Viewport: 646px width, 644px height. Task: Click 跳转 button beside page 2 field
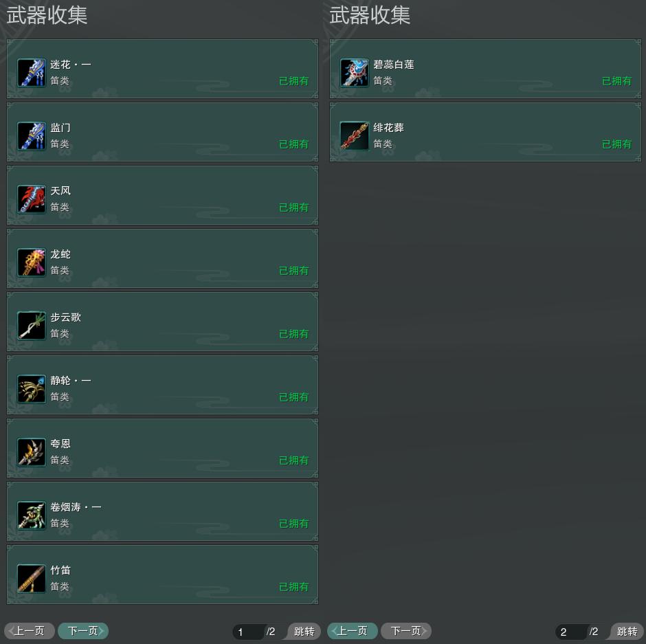[x=627, y=631]
